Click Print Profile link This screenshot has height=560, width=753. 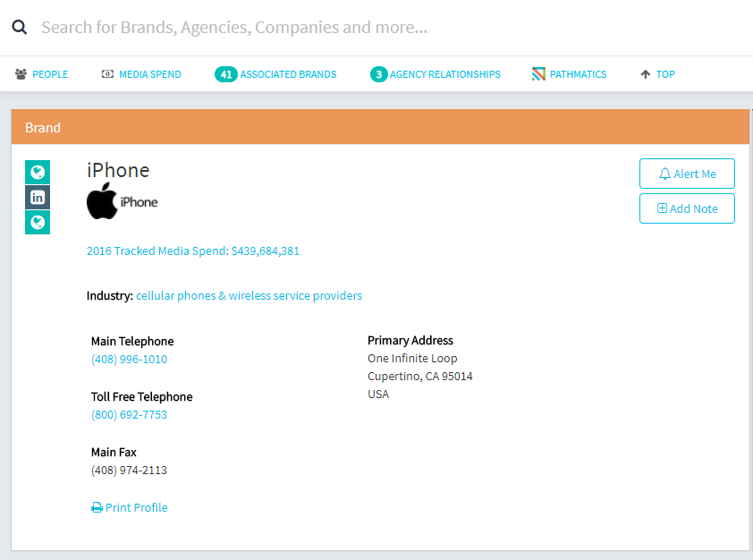[137, 507]
